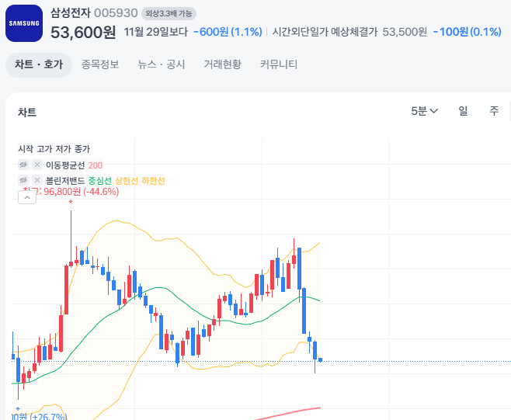Toggle visibility of 볼린저밴드 indicator
Viewport: 511px width, 420px height.
pyautogui.click(x=23, y=180)
